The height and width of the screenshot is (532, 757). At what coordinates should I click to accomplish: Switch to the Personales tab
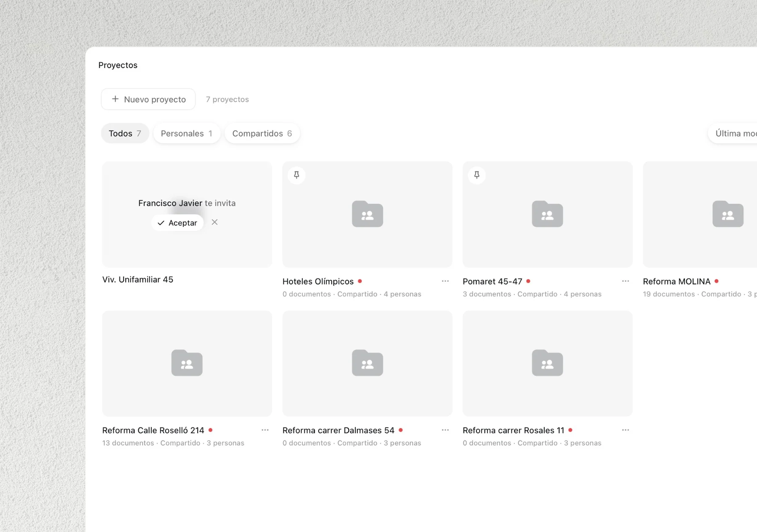187,133
